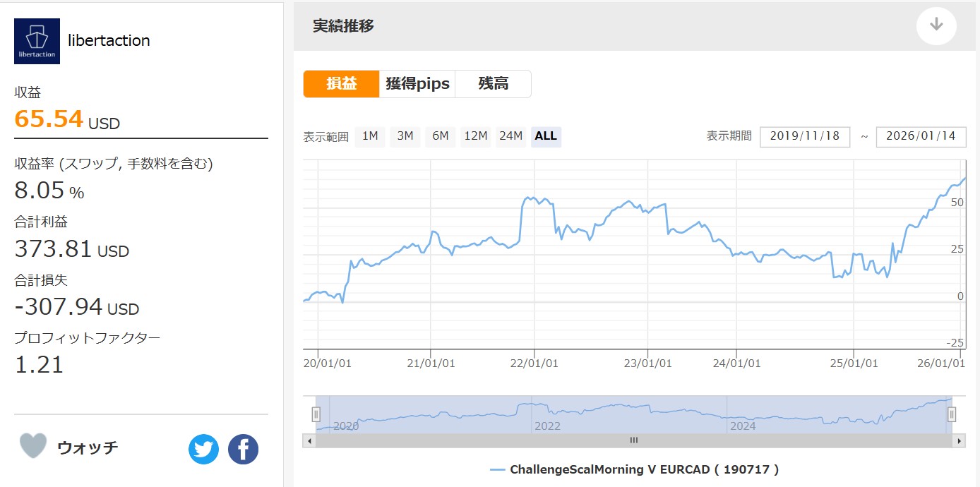Image resolution: width=980 pixels, height=487 pixels.
Task: Show the full ALL range
Action: click(x=546, y=136)
